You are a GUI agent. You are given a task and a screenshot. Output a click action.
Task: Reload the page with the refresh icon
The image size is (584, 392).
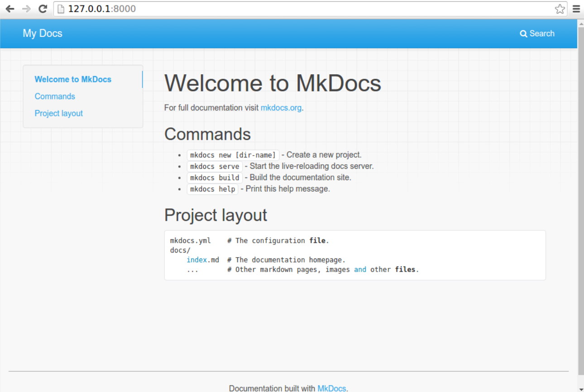point(43,9)
